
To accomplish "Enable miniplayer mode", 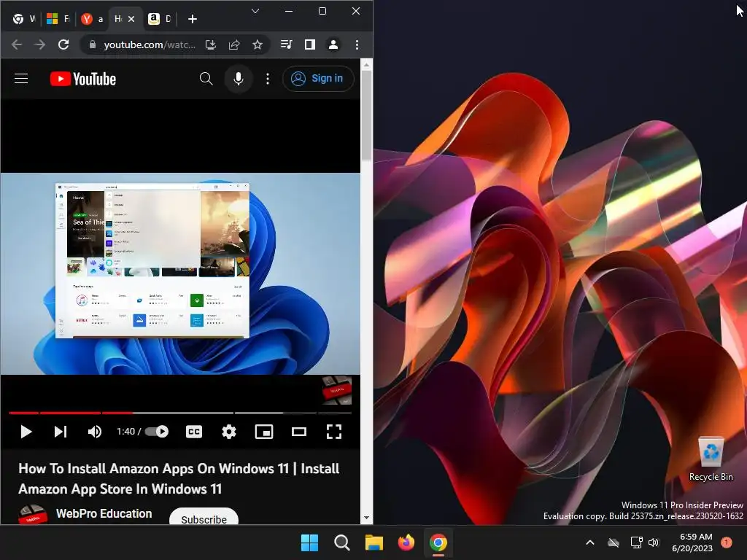I will [x=264, y=432].
